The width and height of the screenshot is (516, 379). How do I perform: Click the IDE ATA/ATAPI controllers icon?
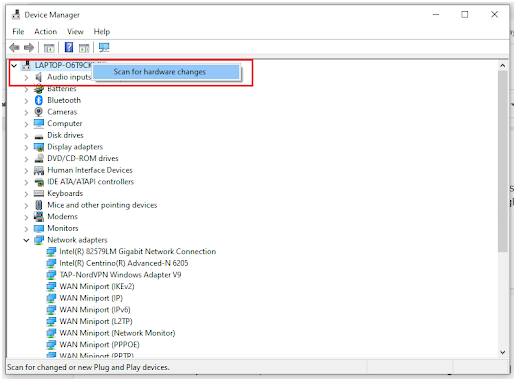(x=39, y=182)
